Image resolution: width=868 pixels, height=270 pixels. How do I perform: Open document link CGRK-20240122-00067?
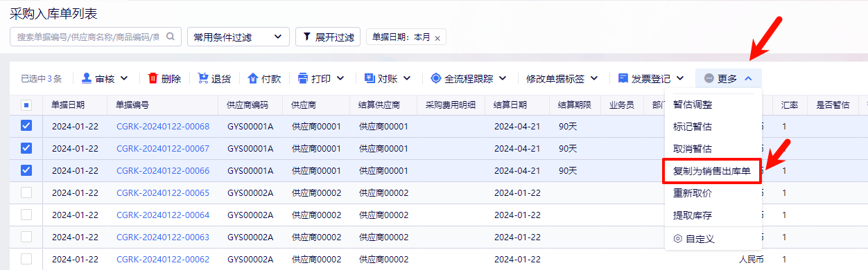[163, 149]
